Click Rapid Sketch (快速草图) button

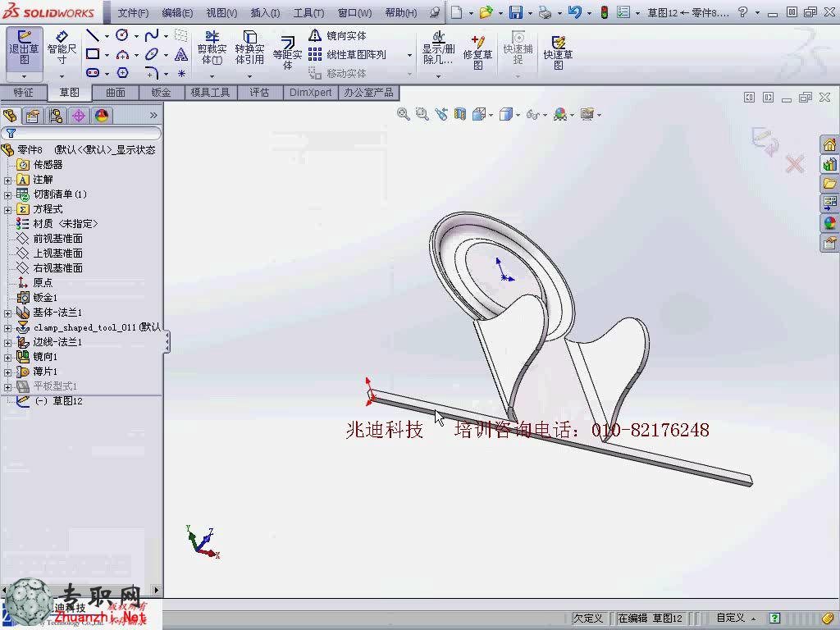[558, 52]
